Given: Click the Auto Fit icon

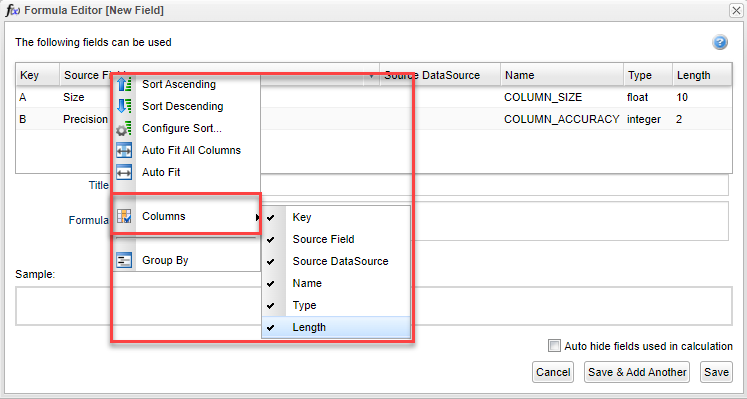Looking at the screenshot, I should tap(124, 172).
